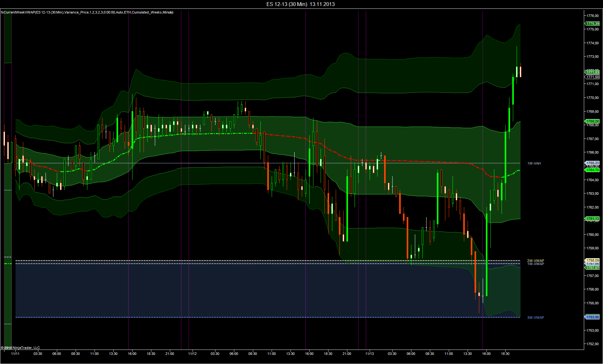Screen dimensions: 603x364
Task: Click the 1775,39 green price marker
Action: [592, 24]
